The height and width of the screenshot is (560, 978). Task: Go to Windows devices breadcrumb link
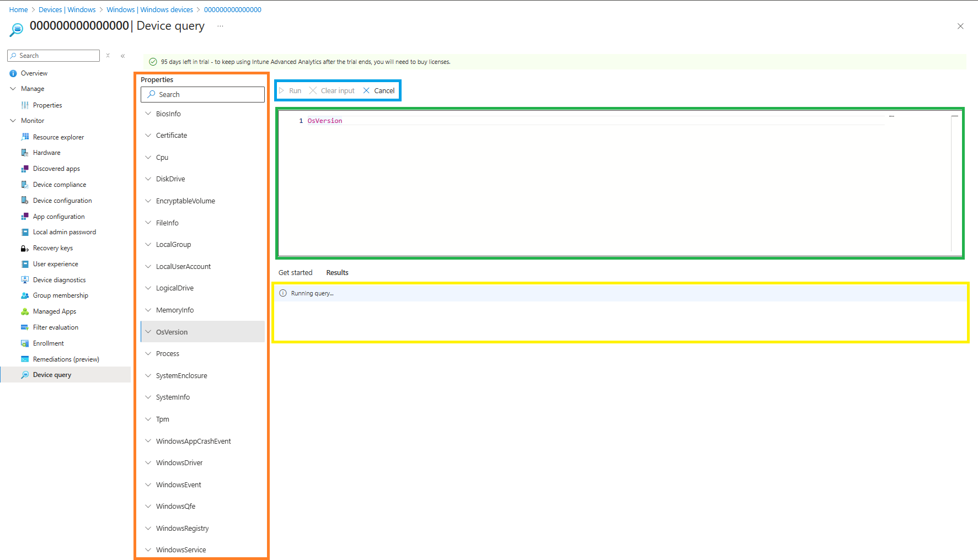149,10
